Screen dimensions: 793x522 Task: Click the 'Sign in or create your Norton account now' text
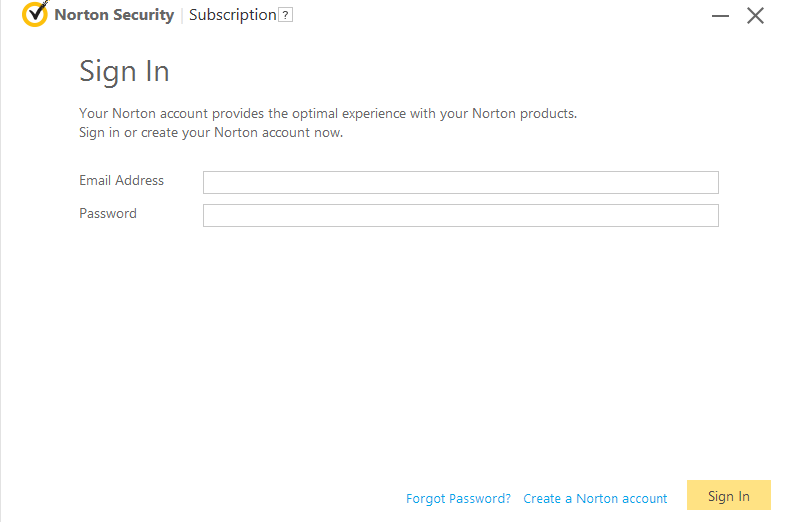click(x=211, y=133)
